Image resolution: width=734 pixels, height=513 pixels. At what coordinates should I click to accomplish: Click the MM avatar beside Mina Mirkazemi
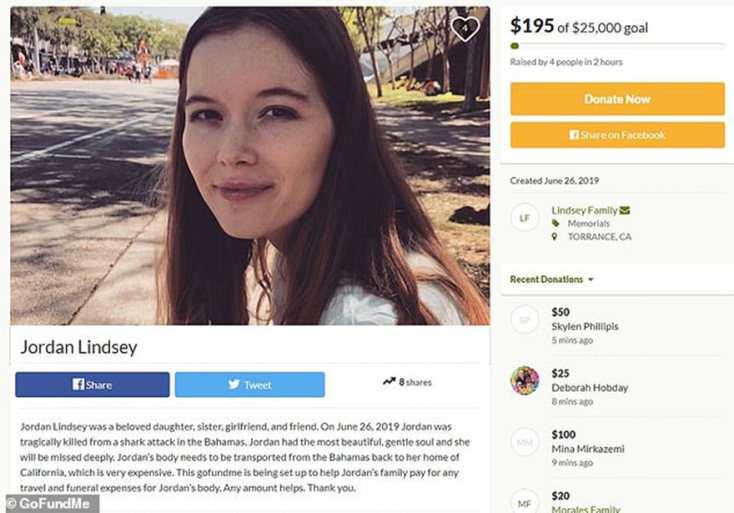tap(525, 440)
